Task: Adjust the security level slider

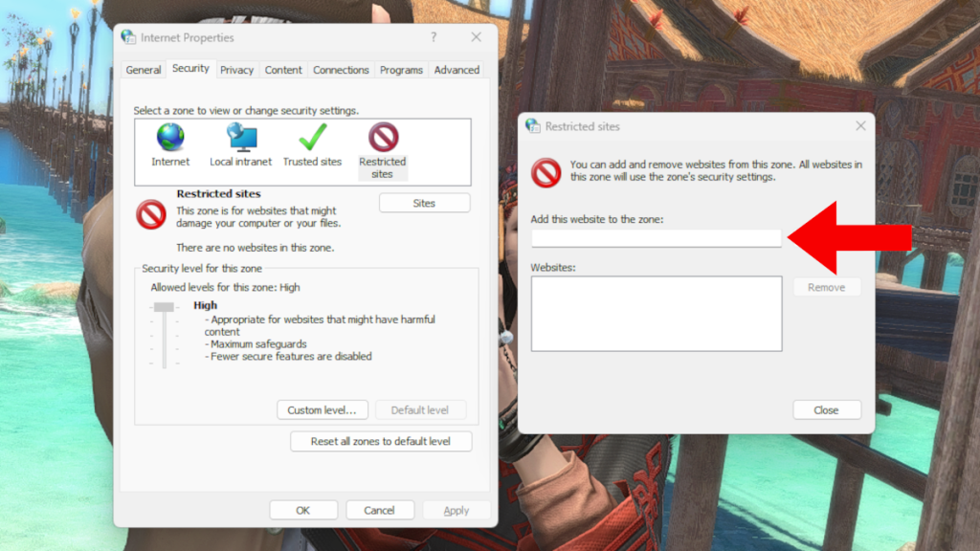Action: click(x=164, y=306)
